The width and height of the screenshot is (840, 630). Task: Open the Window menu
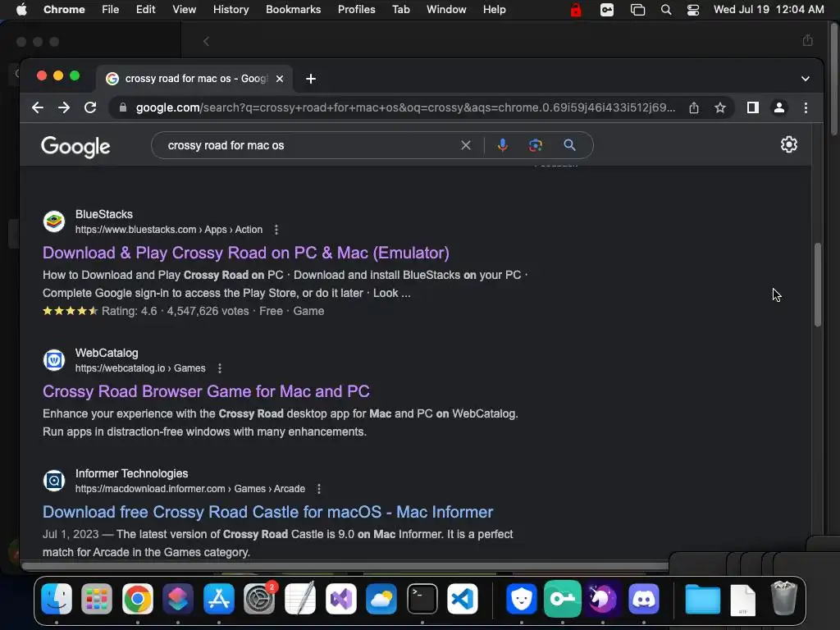(446, 10)
